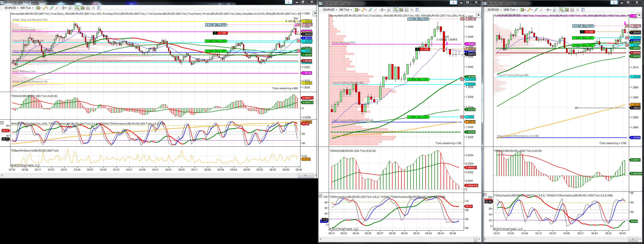Cancel the 1.3039'5 Buy LMT order in 200 Tick chart
Image resolution: width=644 pixels, height=244 pixels.
point(462,79)
